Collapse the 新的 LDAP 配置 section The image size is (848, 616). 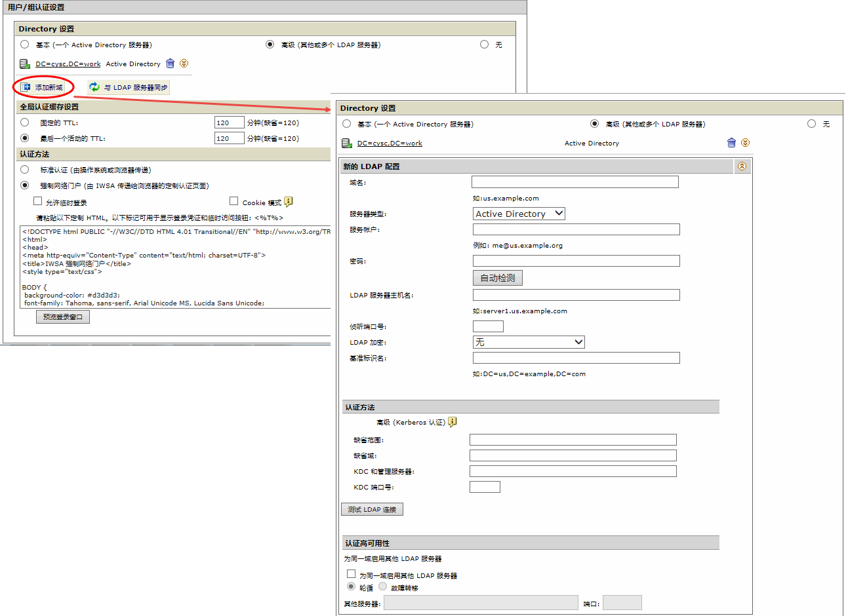point(742,166)
